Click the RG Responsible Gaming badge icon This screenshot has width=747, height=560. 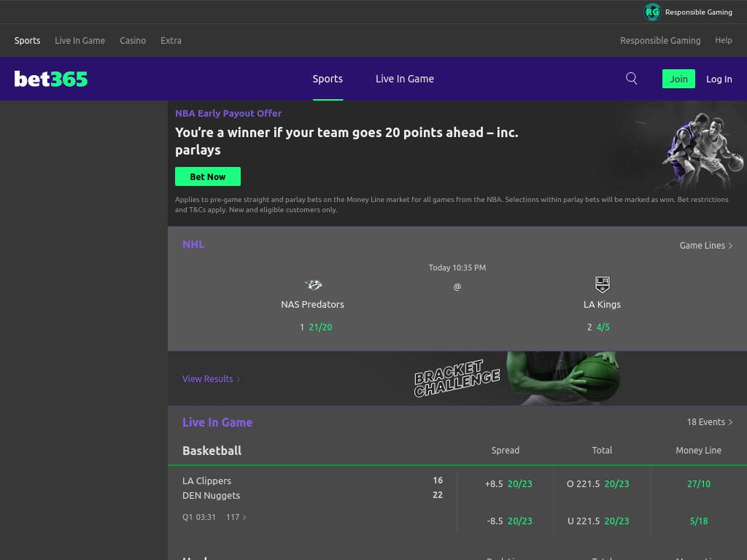651,12
